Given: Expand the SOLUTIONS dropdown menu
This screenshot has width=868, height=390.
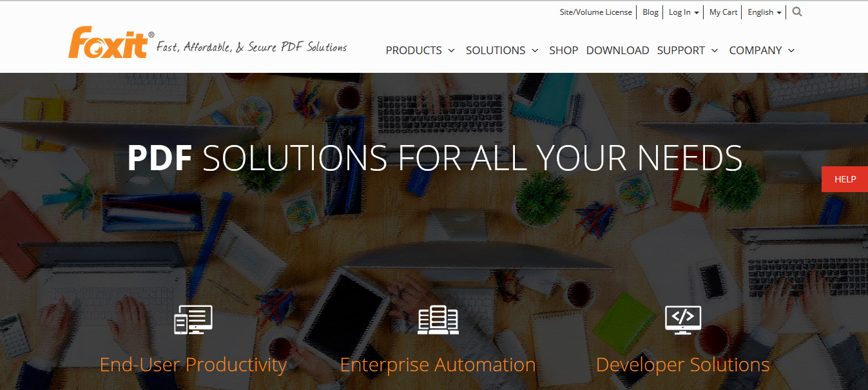Looking at the screenshot, I should pos(502,50).
